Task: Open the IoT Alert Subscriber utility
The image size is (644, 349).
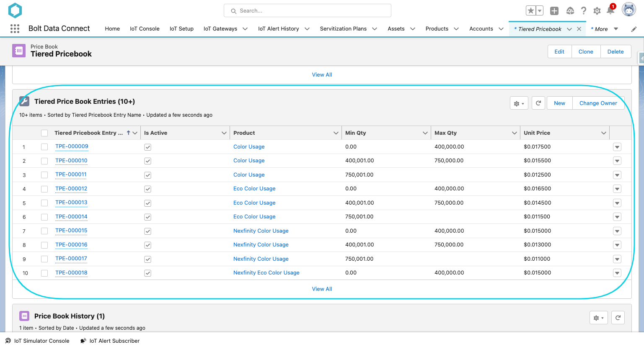Action: click(x=110, y=341)
